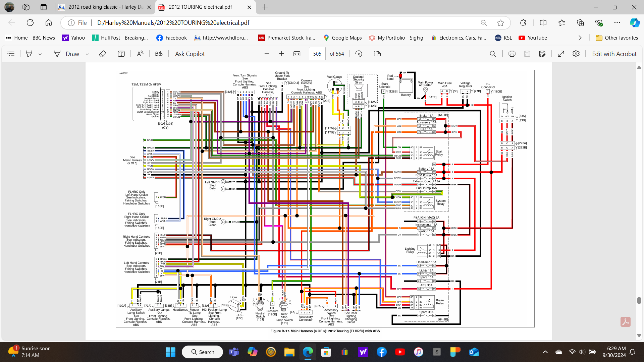The image size is (644, 362).
Task: Click the Ask Copilot button
Action: 190,54
